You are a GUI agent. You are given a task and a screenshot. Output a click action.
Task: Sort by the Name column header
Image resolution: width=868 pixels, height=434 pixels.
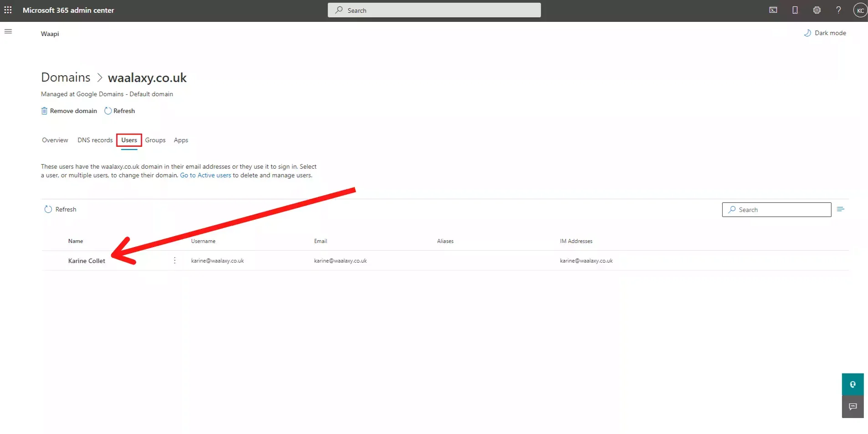pos(76,241)
